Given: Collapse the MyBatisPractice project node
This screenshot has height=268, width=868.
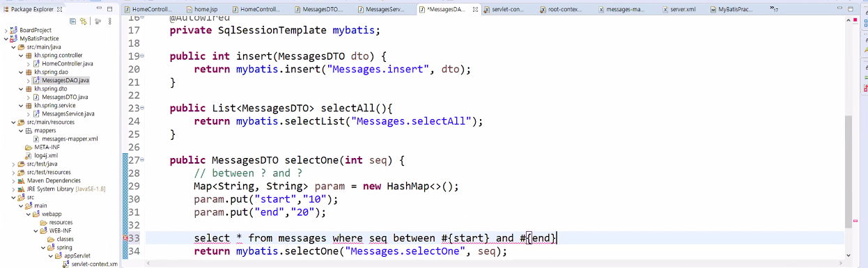Looking at the screenshot, I should [x=6, y=39].
